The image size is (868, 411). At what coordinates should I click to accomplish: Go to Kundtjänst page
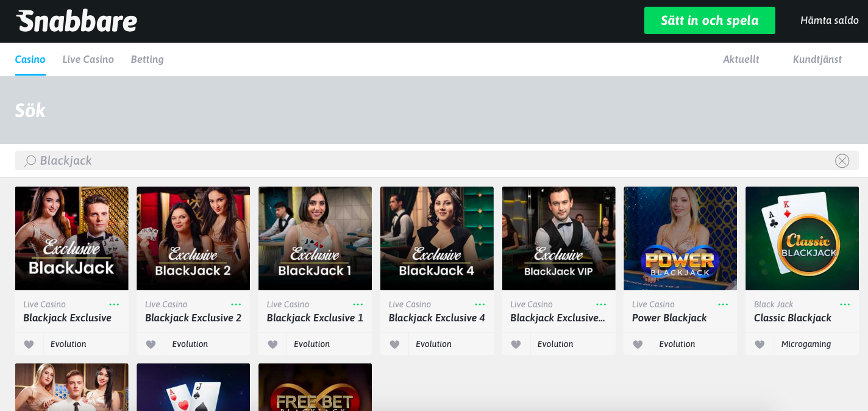pyautogui.click(x=817, y=59)
